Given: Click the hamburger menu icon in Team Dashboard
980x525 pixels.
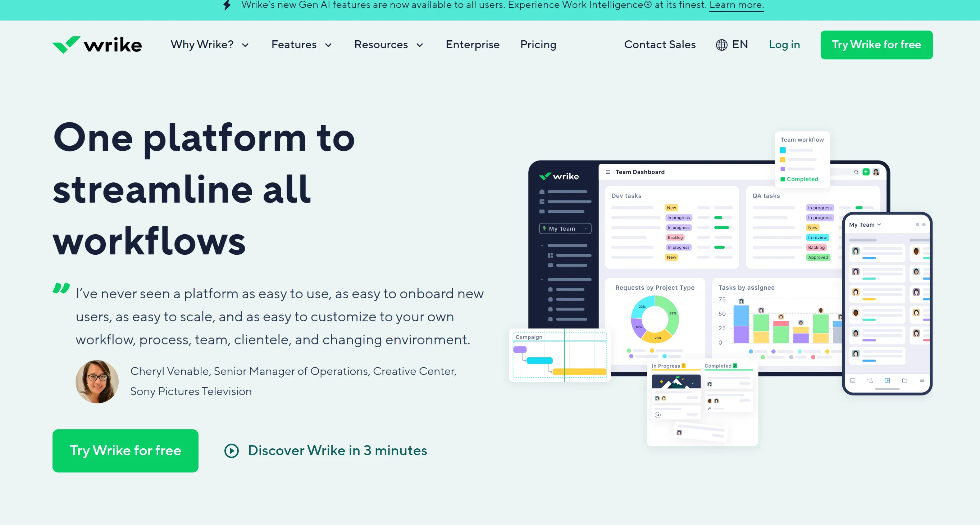Looking at the screenshot, I should pos(607,172).
